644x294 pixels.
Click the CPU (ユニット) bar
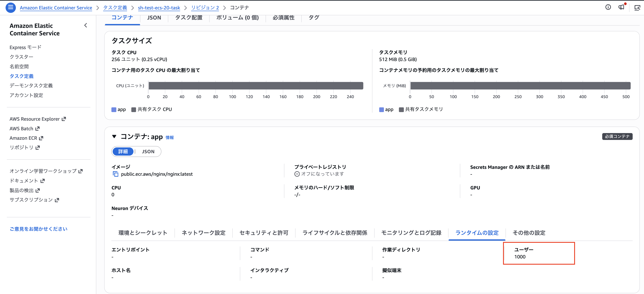(x=256, y=85)
